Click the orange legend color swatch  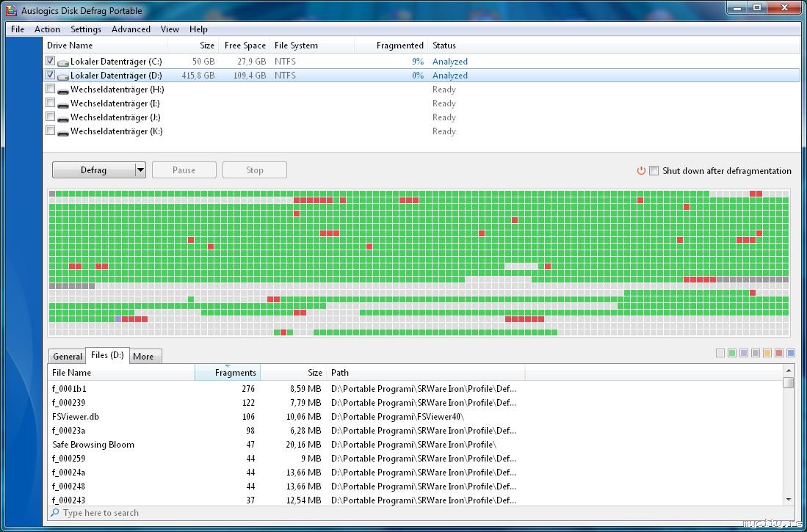[767, 353]
